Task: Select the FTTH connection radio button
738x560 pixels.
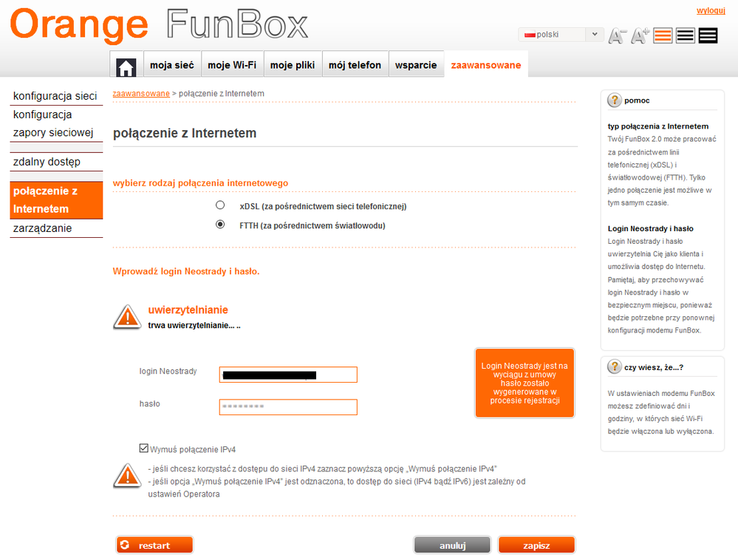Action: pyautogui.click(x=219, y=224)
